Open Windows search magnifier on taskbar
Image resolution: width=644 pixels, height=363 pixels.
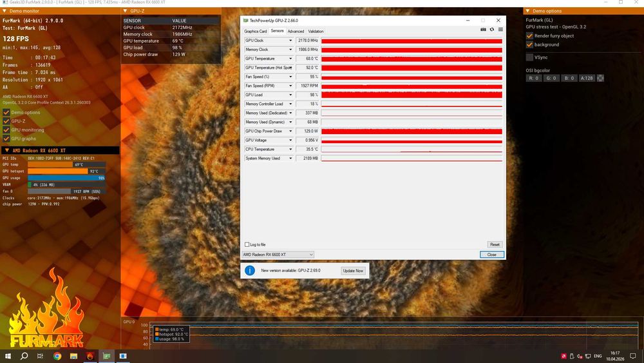(24, 356)
